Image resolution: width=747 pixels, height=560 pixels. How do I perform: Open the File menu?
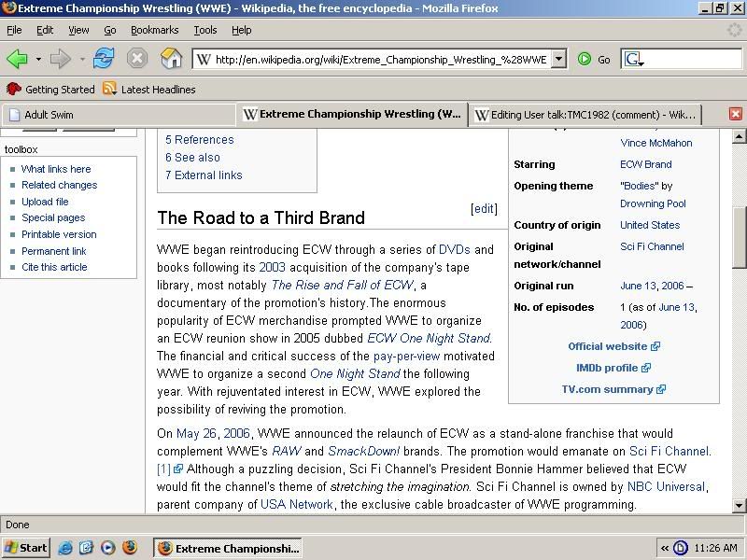pyautogui.click(x=14, y=30)
